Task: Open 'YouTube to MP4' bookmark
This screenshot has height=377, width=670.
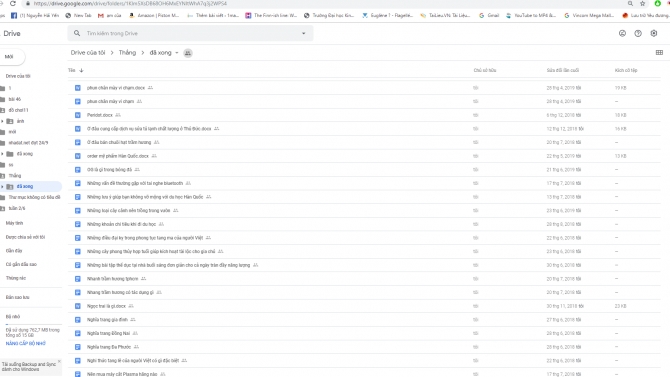Action: click(x=531, y=15)
